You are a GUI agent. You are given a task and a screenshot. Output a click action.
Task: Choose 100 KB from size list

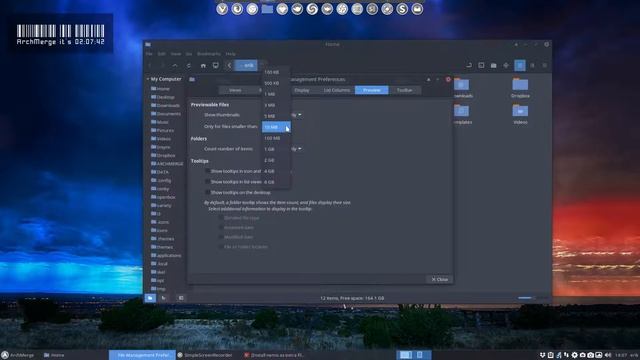276,72
